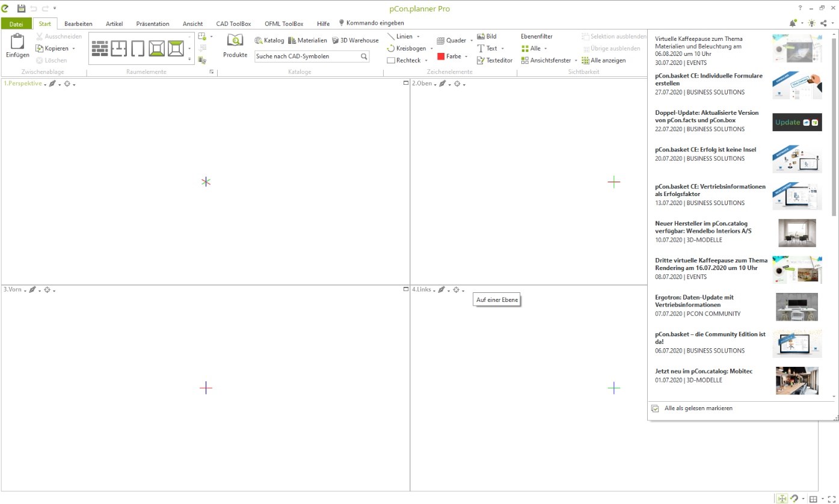The width and height of the screenshot is (839, 504).
Task: Expand the Raumelemente gallery more arrow
Action: coord(189,59)
